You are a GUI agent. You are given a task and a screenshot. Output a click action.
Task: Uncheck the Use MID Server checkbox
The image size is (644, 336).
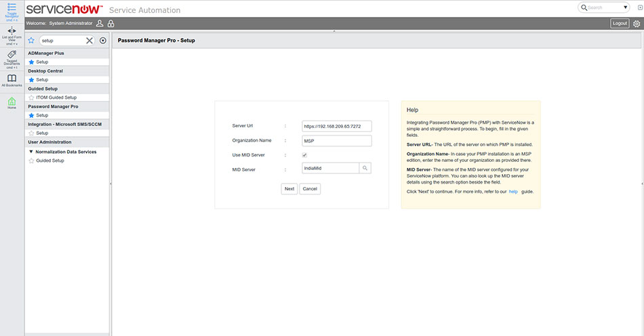[304, 155]
